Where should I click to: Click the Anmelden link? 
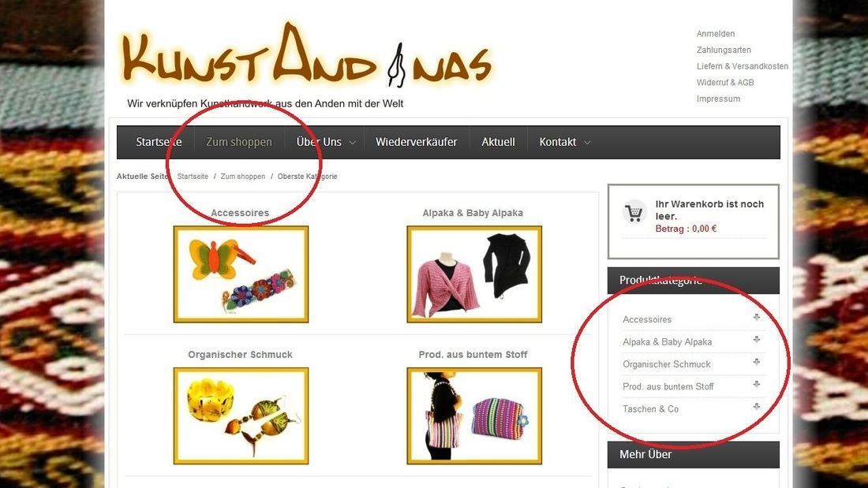click(x=716, y=34)
